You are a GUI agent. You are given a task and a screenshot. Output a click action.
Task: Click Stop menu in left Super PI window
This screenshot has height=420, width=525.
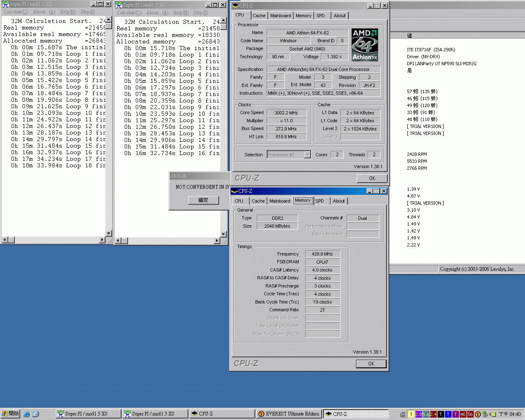(x=87, y=12)
